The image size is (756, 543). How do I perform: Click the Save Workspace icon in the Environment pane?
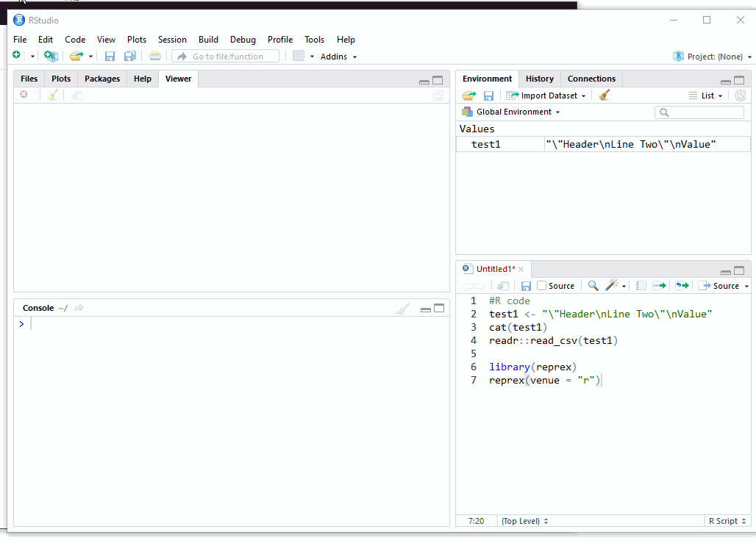488,96
